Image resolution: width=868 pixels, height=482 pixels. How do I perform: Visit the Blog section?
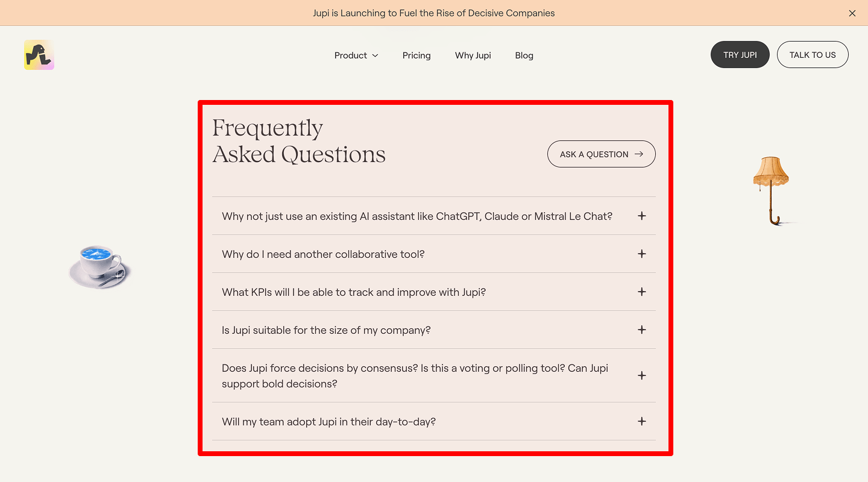pyautogui.click(x=524, y=55)
